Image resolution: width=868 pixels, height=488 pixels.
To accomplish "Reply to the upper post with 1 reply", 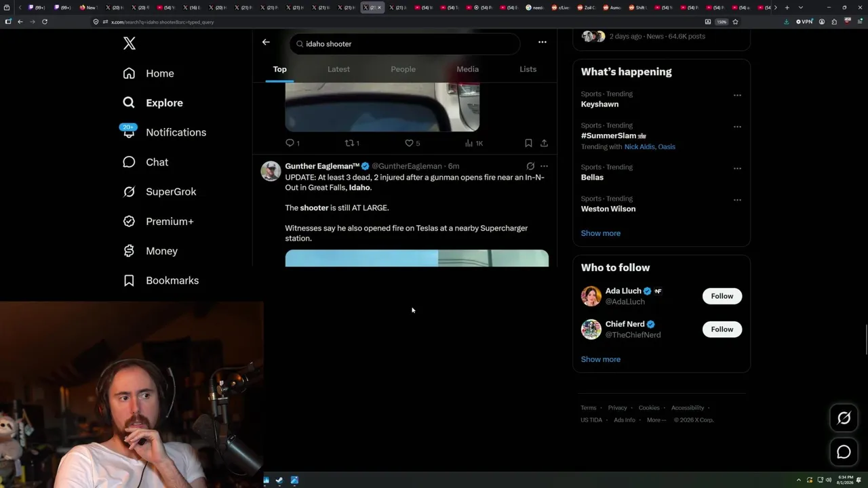I will click(x=292, y=143).
